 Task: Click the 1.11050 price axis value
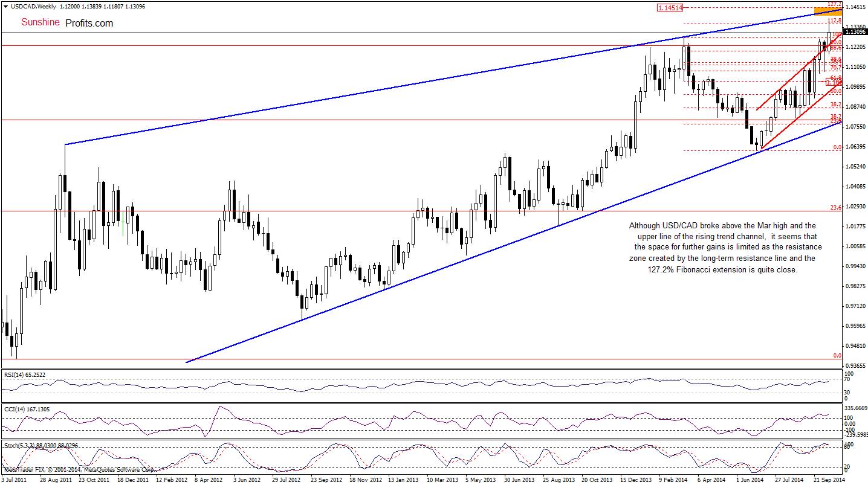[855, 67]
